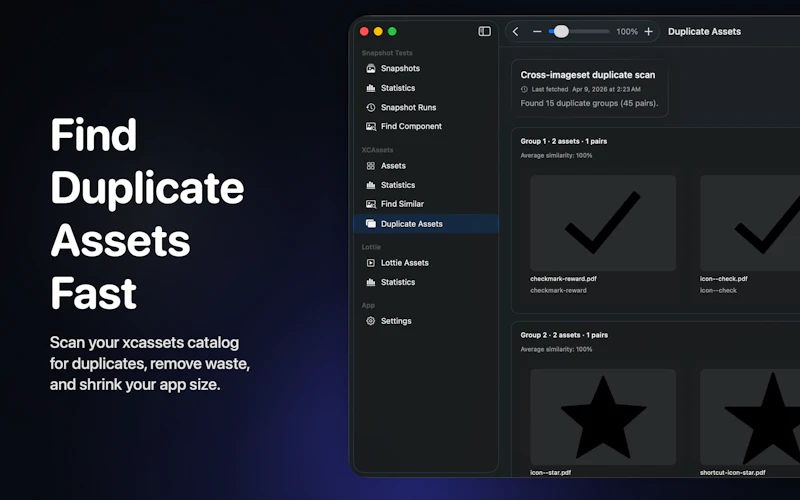This screenshot has height=500, width=800.
Task: Click the grid icon beside Assets
Action: [371, 166]
